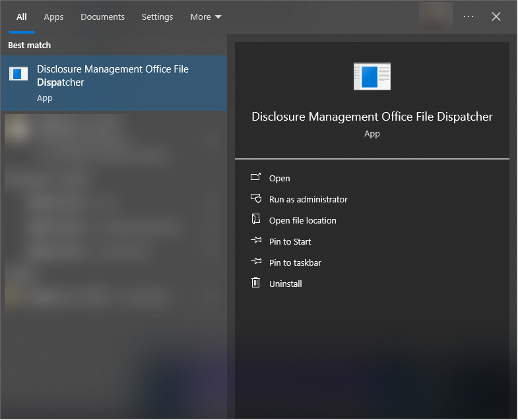518x420 pixels.
Task: Click the Open launch icon
Action: tap(255, 177)
